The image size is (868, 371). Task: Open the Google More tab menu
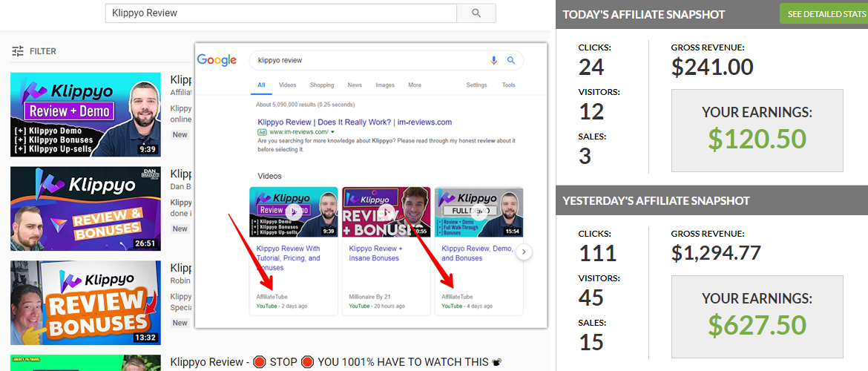[x=415, y=85]
